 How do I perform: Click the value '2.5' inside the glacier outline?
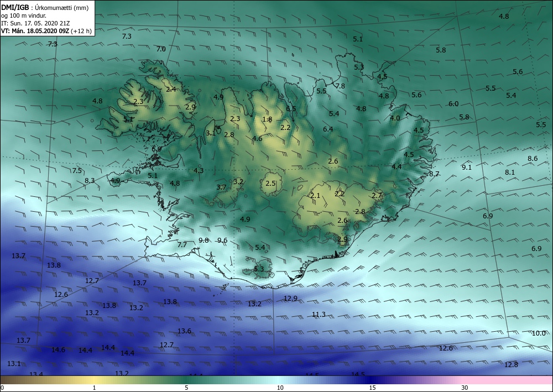pyautogui.click(x=270, y=184)
